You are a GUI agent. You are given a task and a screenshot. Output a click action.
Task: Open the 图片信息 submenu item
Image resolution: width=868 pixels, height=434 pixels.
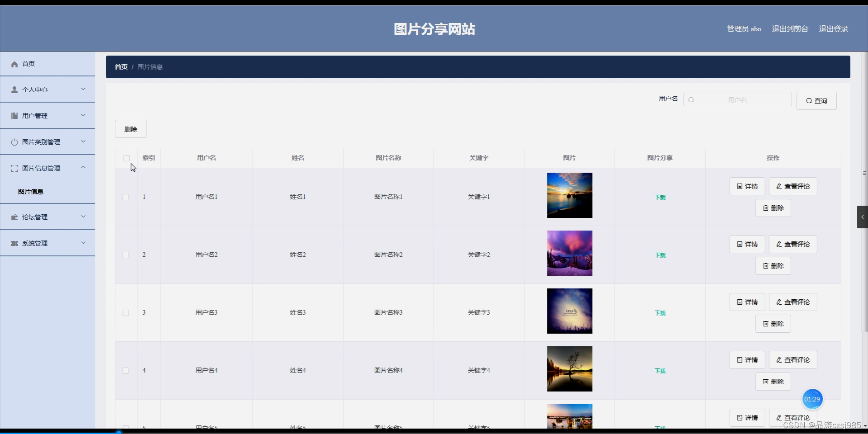tap(47, 192)
